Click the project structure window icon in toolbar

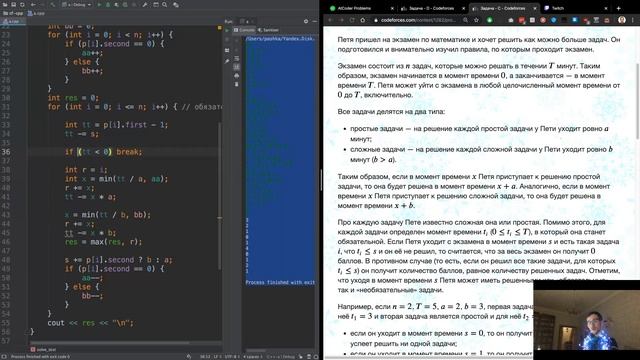coord(156,5)
